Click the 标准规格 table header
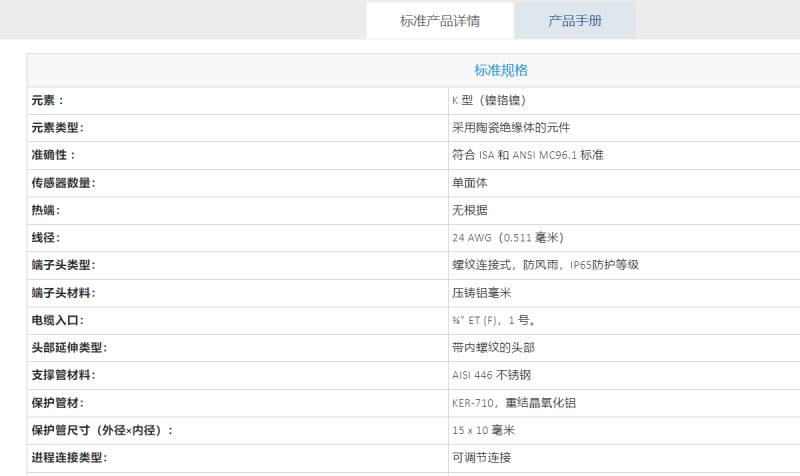Screen dimensions: 800x476 tap(500, 70)
